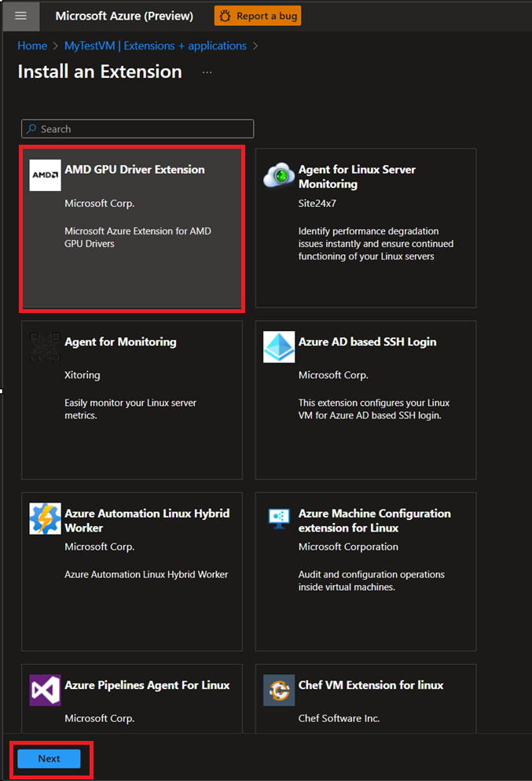Image resolution: width=532 pixels, height=781 pixels.
Task: Go to the Home breadcrumb
Action: 32,46
